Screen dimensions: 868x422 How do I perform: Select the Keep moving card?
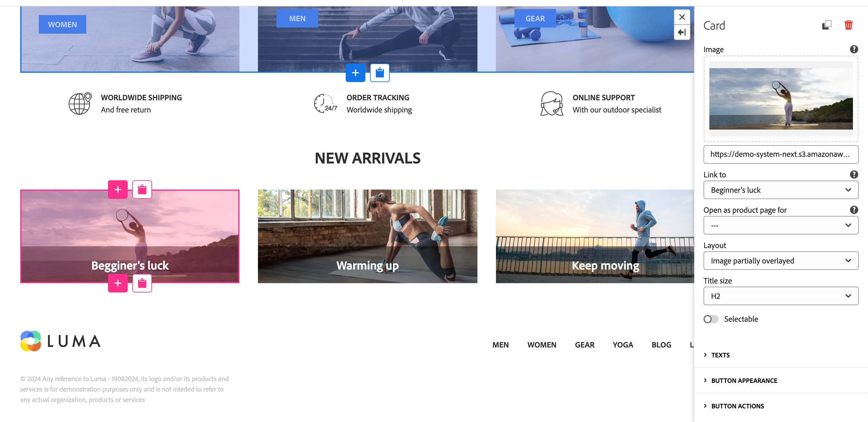point(595,236)
